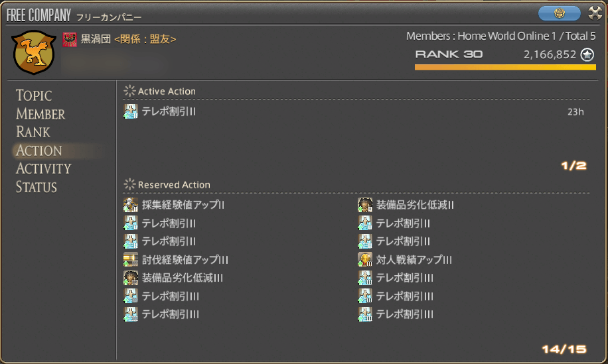
Task: Click the company credits star icon
Action: [x=587, y=55]
